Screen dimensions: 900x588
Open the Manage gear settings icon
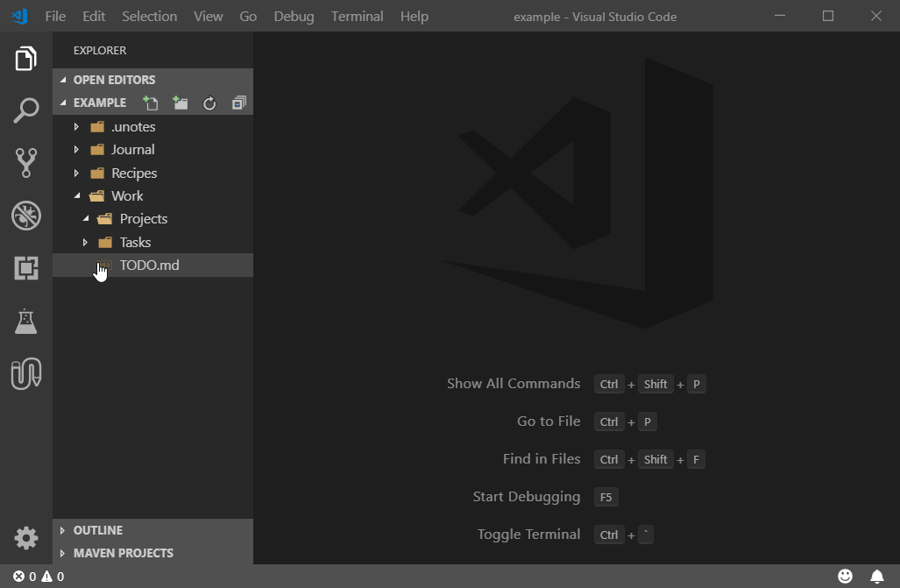point(25,538)
